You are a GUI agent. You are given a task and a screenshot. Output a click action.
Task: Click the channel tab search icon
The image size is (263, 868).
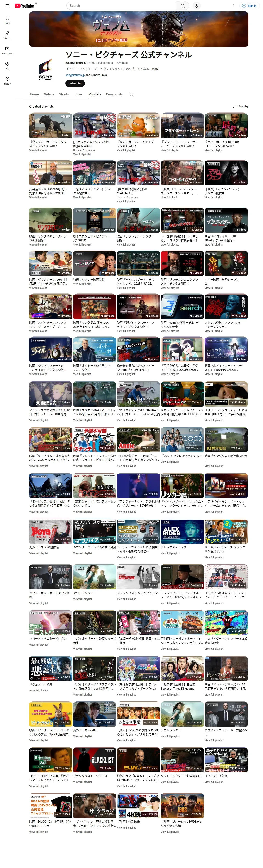pos(131,94)
